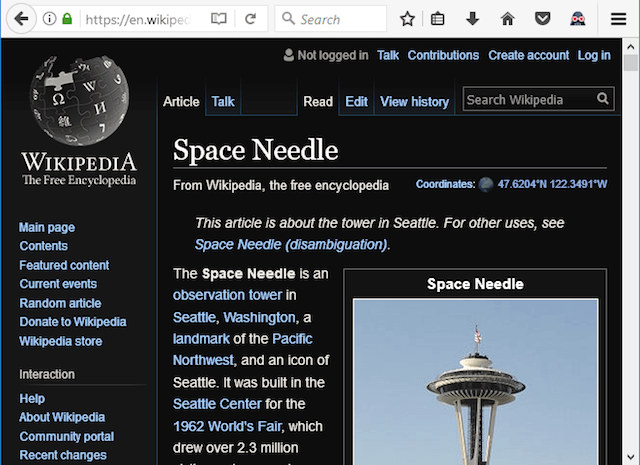Click Create account link

529,55
